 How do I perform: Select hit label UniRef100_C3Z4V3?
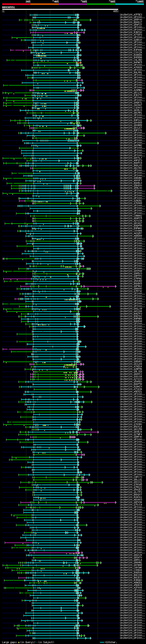(x=131, y=108)
